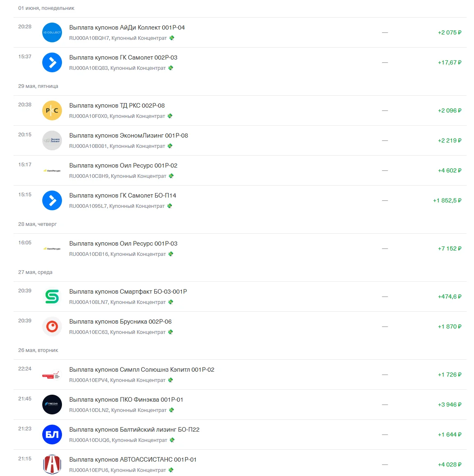Click the amount +2 096 ₽
This screenshot has height=476, width=474.
(449, 110)
